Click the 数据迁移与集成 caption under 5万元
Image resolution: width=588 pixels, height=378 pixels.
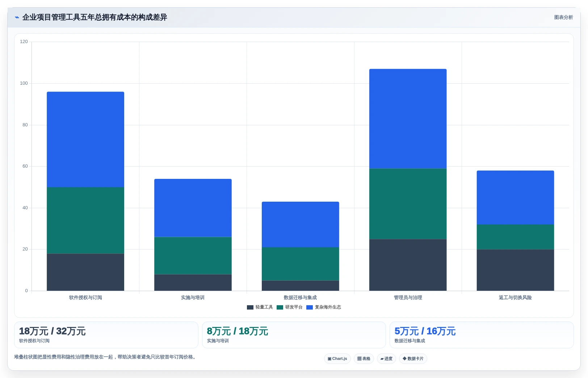(x=410, y=341)
